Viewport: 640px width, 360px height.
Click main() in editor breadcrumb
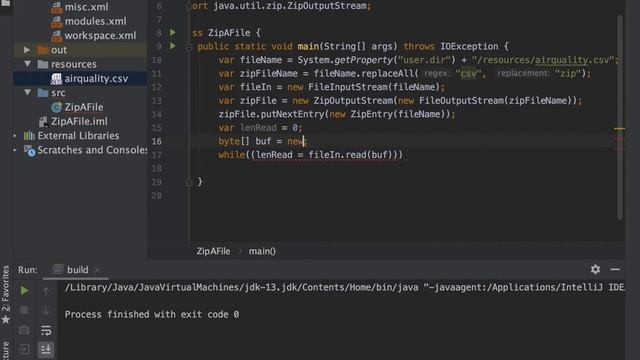[262, 251]
